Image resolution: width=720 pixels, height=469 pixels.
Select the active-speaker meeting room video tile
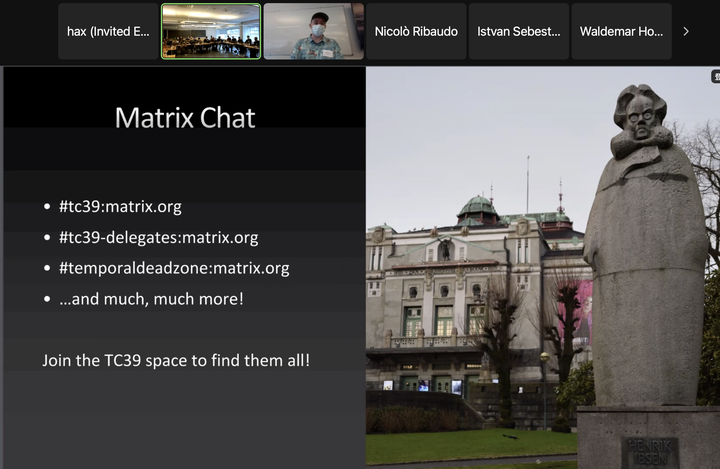pos(211,31)
